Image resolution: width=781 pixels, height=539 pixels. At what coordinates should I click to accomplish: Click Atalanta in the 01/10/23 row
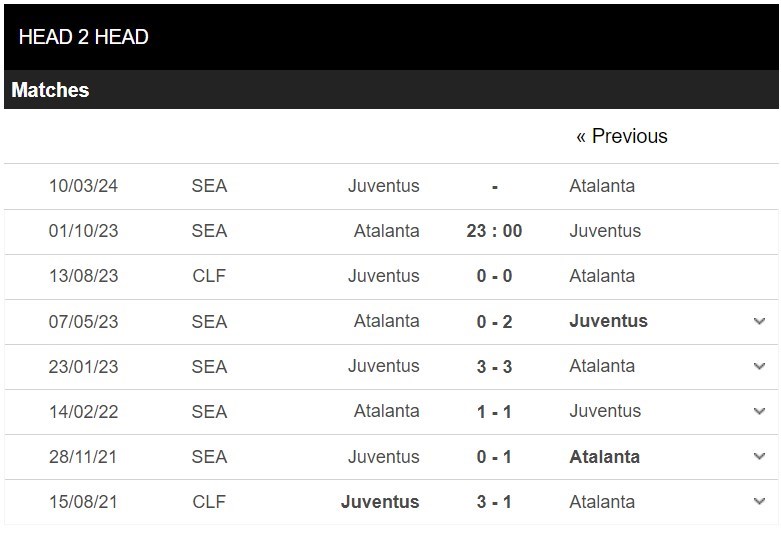coord(387,231)
